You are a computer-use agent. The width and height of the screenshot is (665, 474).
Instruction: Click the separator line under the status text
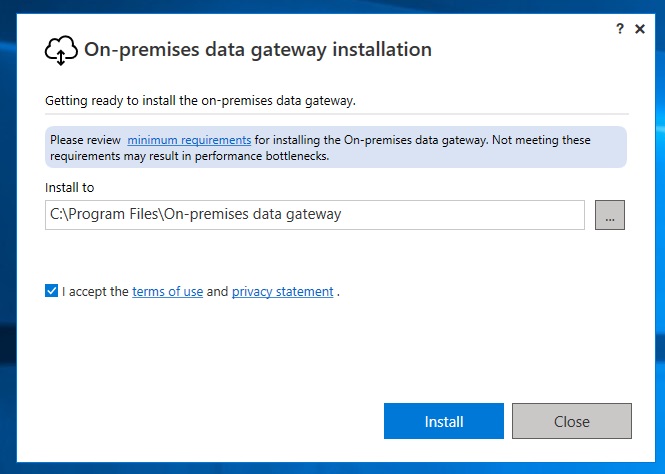(337, 114)
